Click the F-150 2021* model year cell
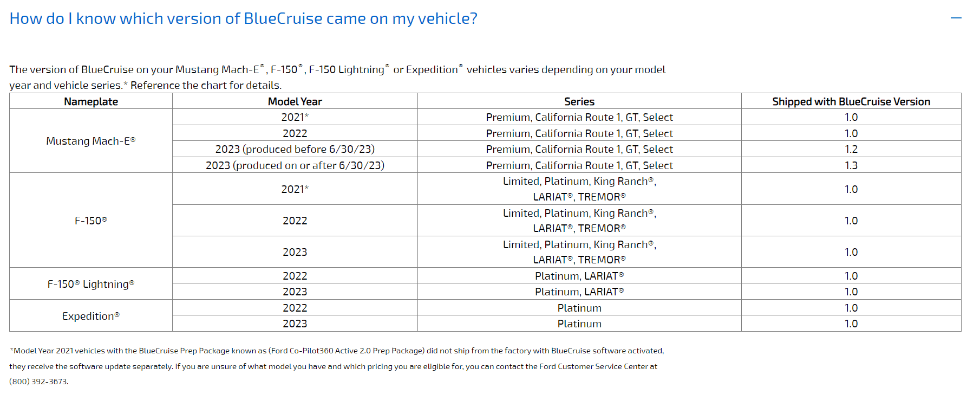The width and height of the screenshot is (980, 394). (295, 189)
